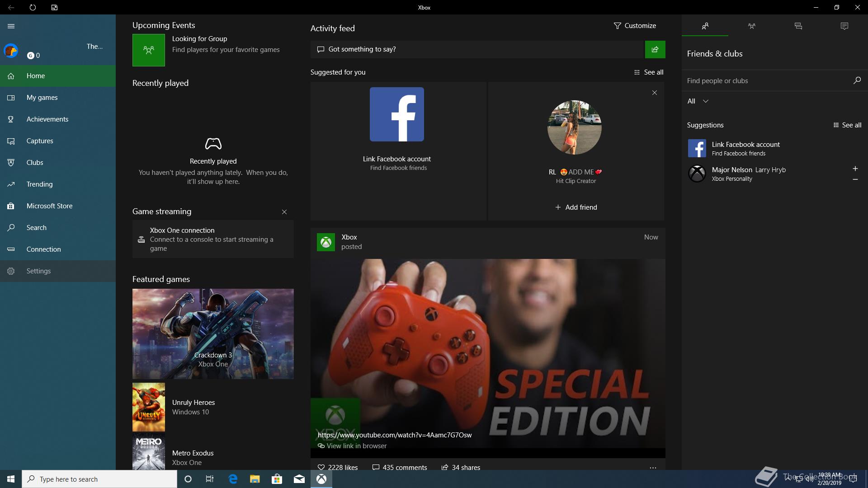This screenshot has width=868, height=488.
Task: Open RL profile picture
Action: tap(575, 127)
